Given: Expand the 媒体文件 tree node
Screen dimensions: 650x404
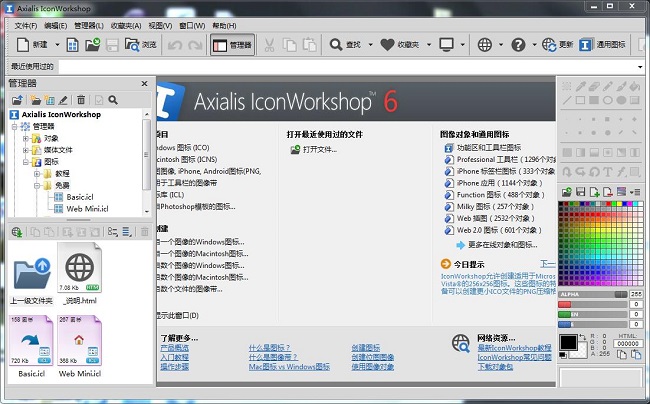Looking at the screenshot, I should [x=26, y=149].
